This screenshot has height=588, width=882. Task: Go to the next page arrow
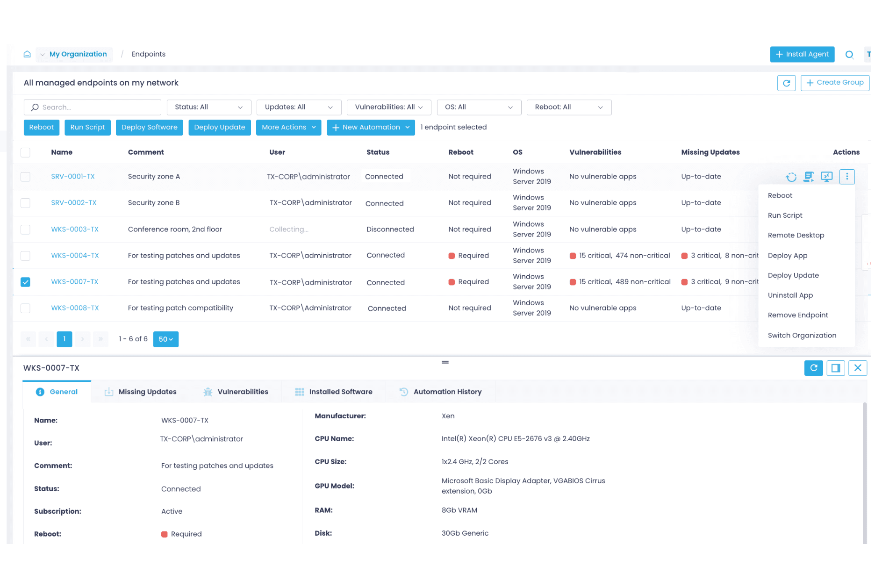82,339
